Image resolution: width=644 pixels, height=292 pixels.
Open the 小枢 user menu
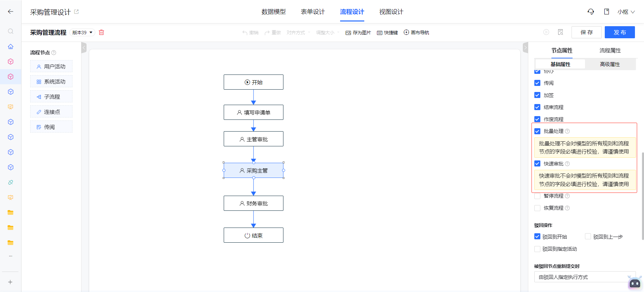626,12
